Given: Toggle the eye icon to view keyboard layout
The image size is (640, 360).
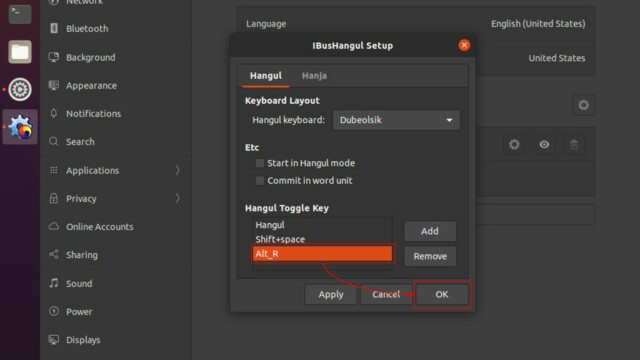Looking at the screenshot, I should click(x=544, y=144).
